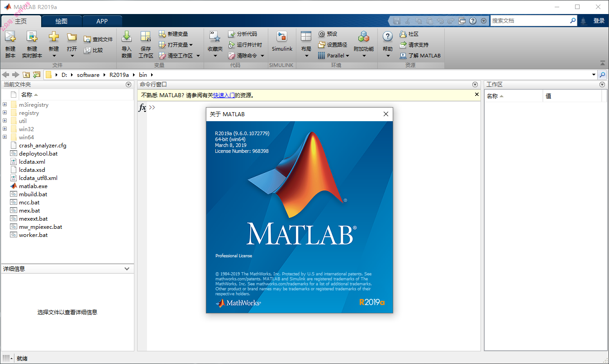The image size is (609, 364).
Task: Click the 登录 (Sign In) button
Action: [x=599, y=21]
